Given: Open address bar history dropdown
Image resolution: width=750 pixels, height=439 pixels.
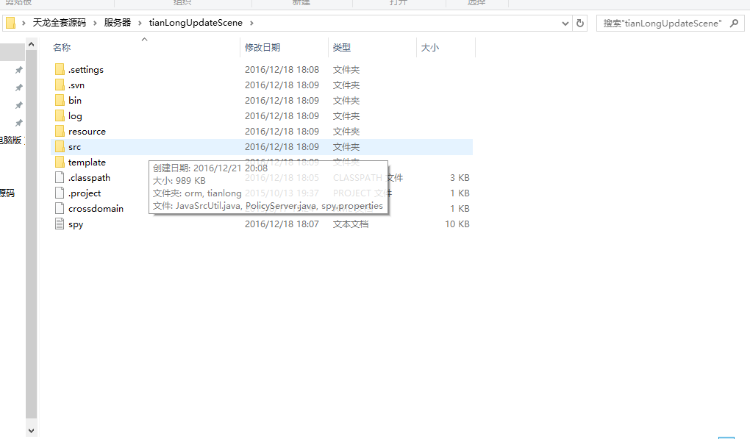Looking at the screenshot, I should point(565,23).
